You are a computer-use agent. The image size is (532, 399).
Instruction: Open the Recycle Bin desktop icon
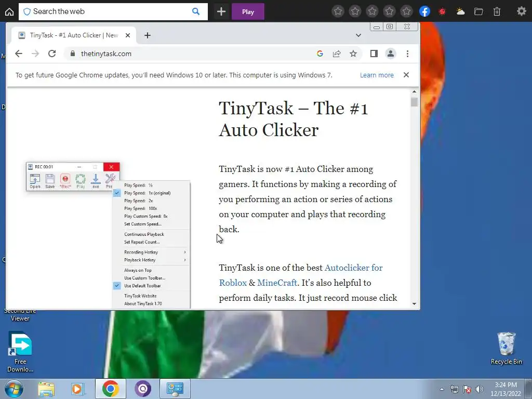click(x=506, y=349)
